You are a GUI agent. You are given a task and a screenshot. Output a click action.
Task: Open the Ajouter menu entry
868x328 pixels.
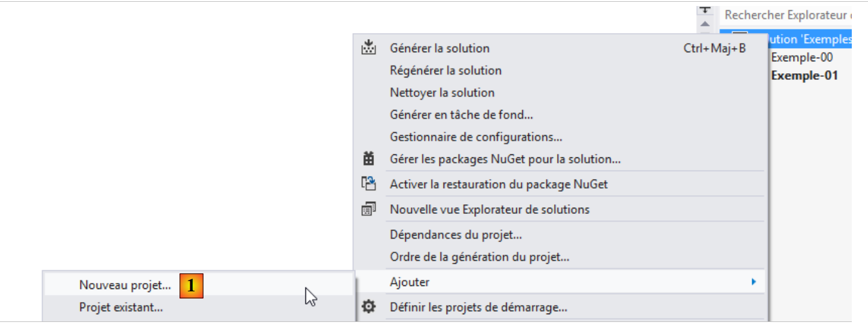(410, 282)
